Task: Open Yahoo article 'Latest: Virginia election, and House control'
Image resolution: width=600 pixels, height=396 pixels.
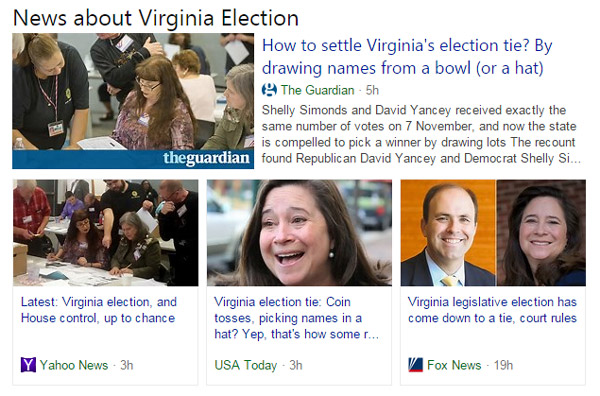Action: (x=99, y=310)
